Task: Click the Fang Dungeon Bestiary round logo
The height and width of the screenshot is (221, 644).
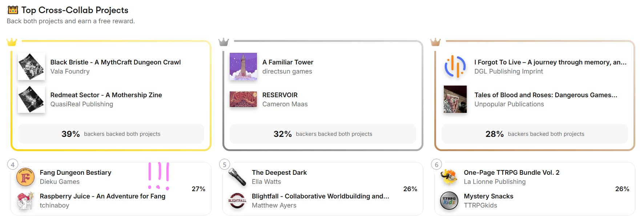Action: click(x=25, y=177)
